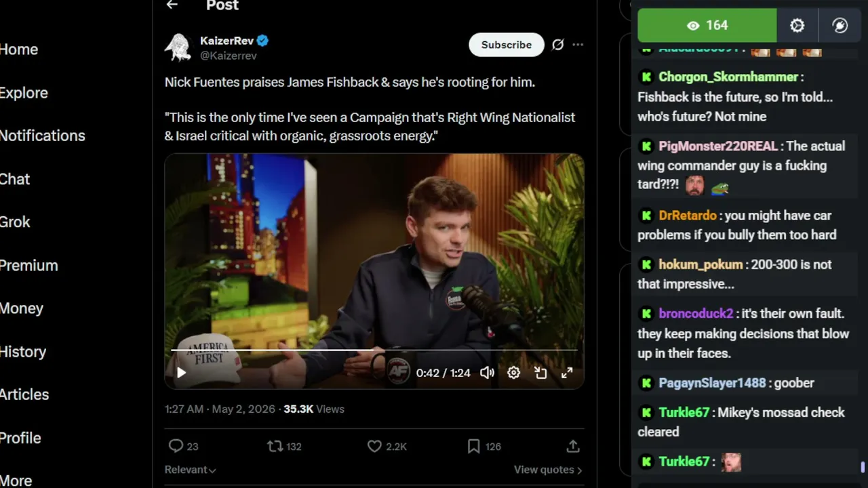Image resolution: width=868 pixels, height=488 pixels.
Task: Open Grok from the sidebar menu
Action: (15, 222)
